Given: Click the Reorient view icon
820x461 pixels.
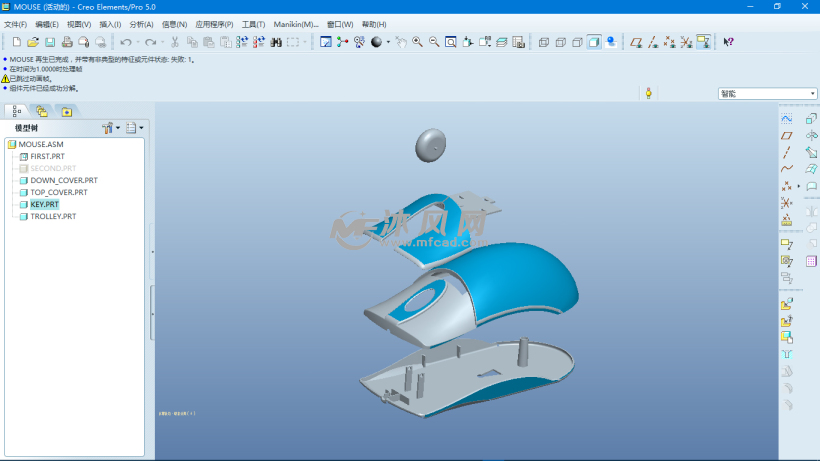Looking at the screenshot, I should click(468, 42).
